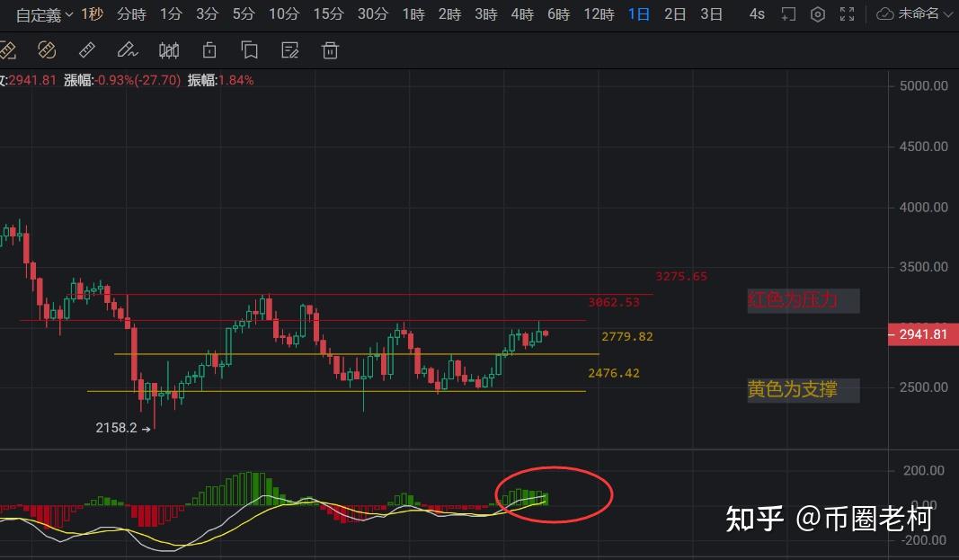Switch chart to 2時 interval
This screenshot has width=959, height=560.
(x=449, y=14)
